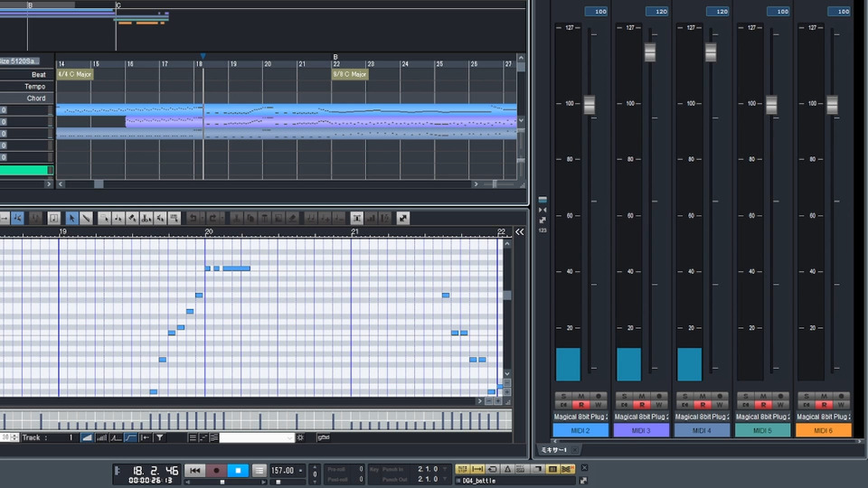Click the undo arrow in piano roll toolbar
Screen dimensions: 868x488
coord(193,219)
